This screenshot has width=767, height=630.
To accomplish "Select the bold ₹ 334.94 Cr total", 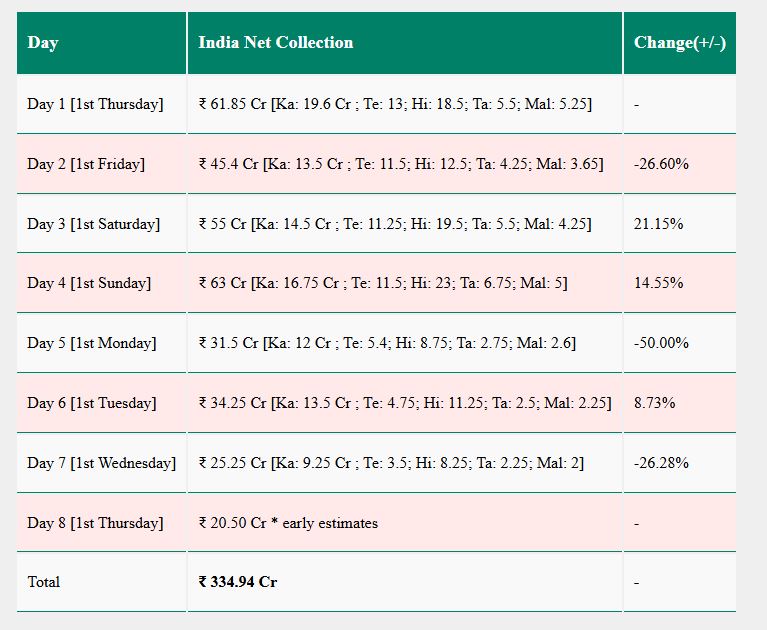I will 238,582.
